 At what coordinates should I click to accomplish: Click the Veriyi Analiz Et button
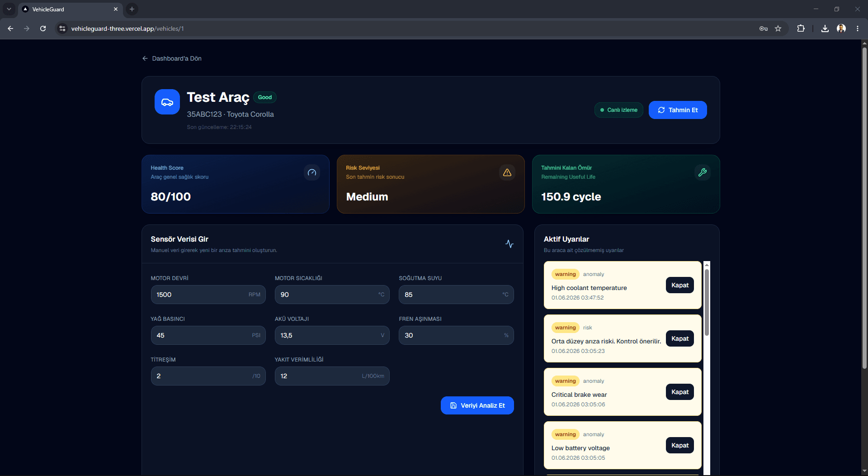[x=477, y=405]
